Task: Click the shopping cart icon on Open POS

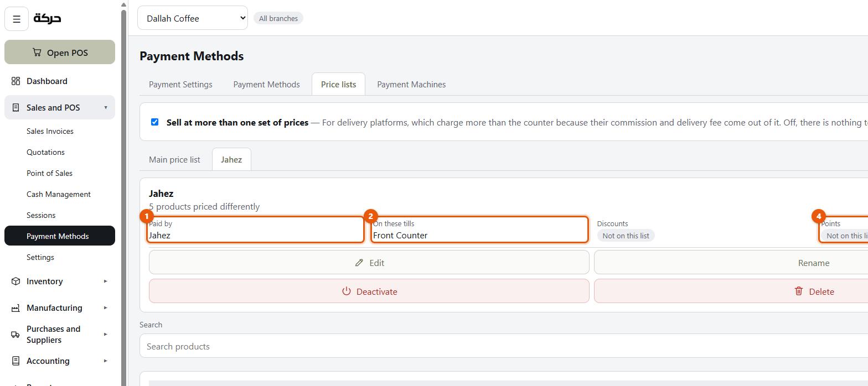Action: tap(37, 53)
